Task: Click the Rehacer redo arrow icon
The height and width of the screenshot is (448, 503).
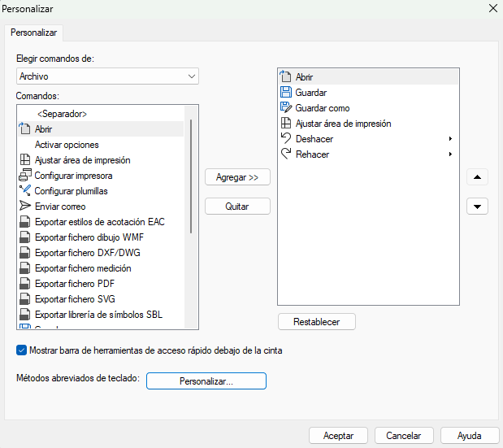Action: 286,154
